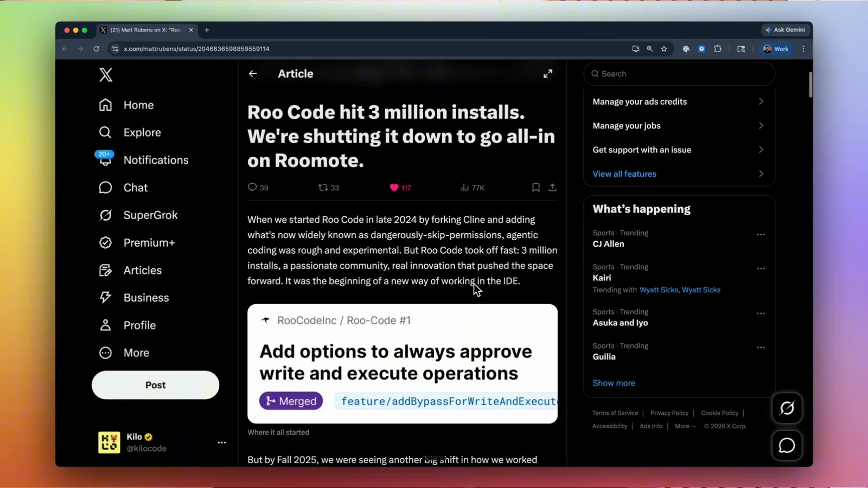
Task: Bookmark page with the star icon
Action: (x=664, y=49)
